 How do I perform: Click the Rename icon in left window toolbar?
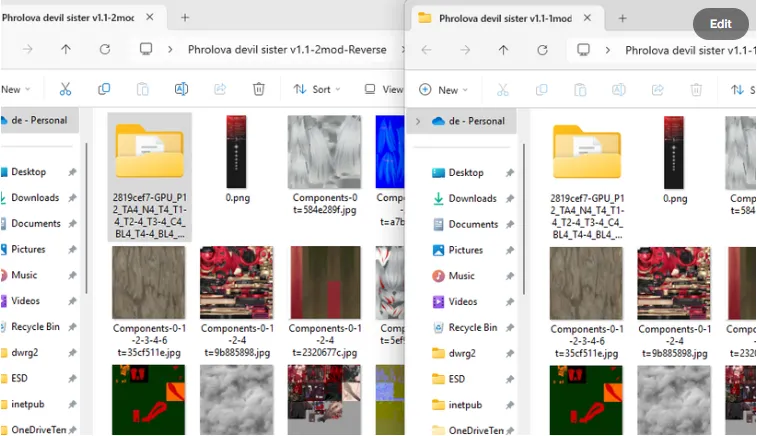(181, 89)
